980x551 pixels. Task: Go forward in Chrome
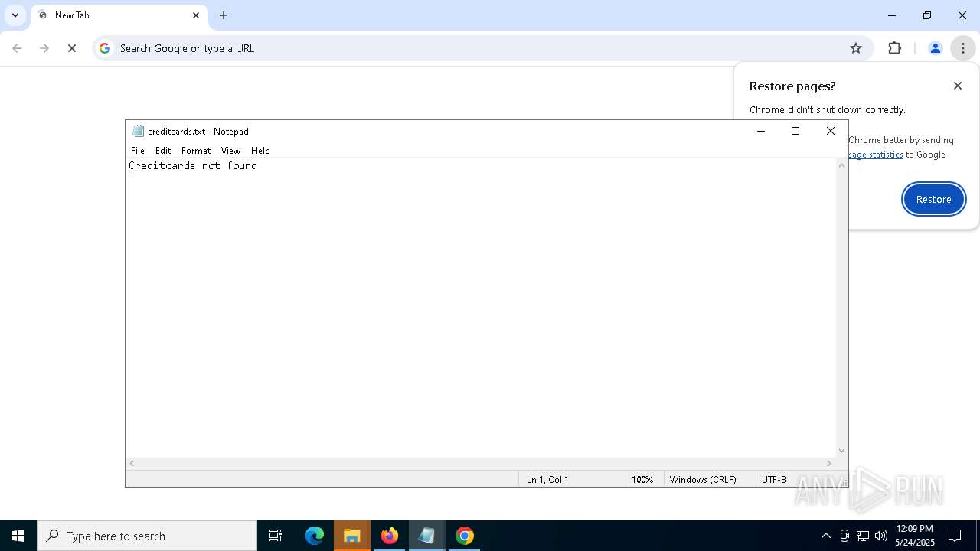[44, 48]
